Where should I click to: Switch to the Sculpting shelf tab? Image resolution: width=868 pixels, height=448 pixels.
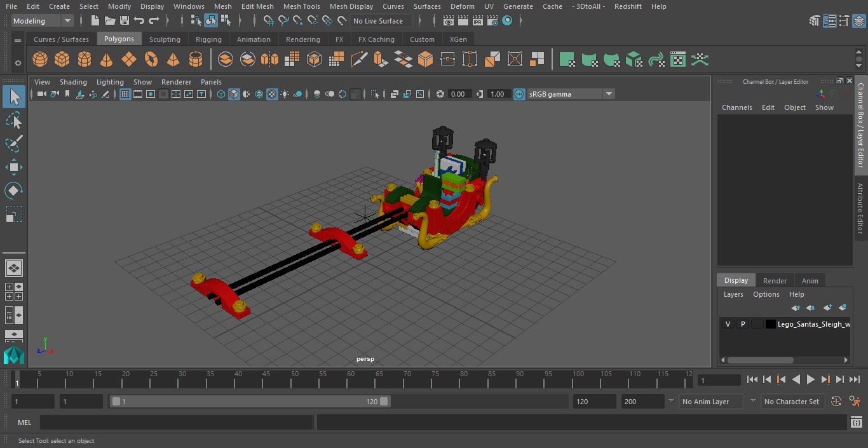click(165, 39)
